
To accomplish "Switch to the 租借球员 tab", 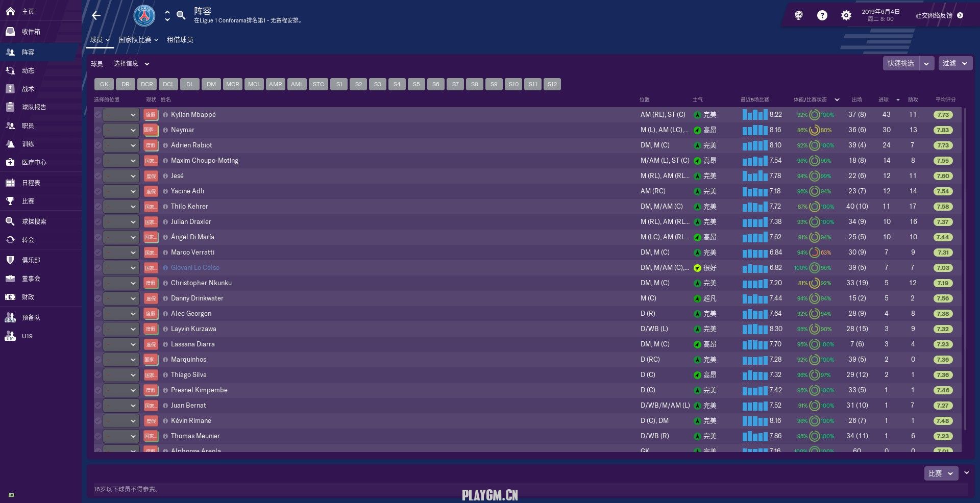I will pos(180,40).
